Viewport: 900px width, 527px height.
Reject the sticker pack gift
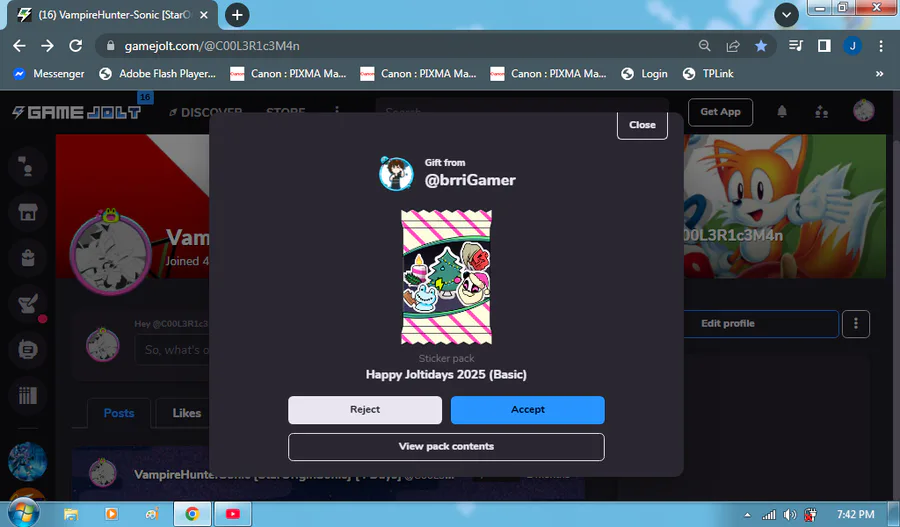pos(365,410)
